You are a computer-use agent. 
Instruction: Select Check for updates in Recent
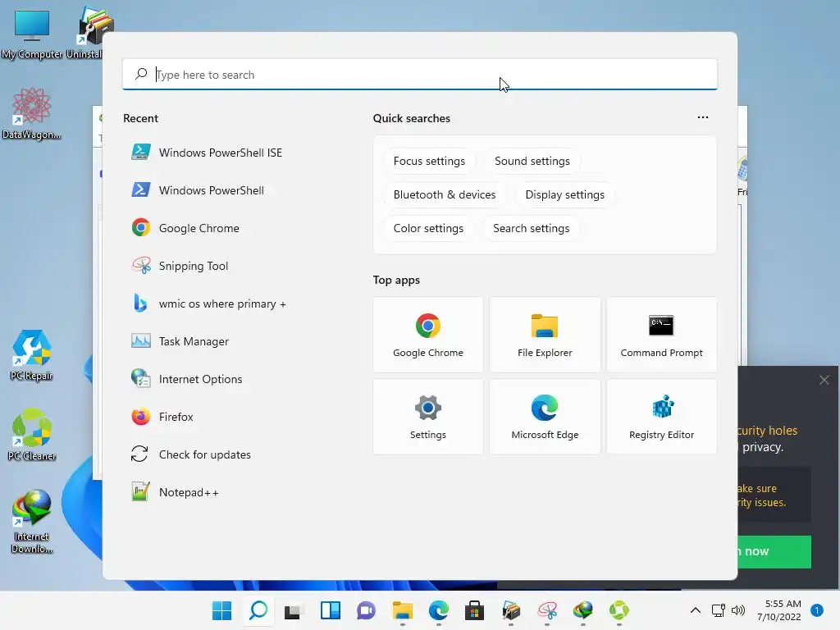click(x=191, y=454)
